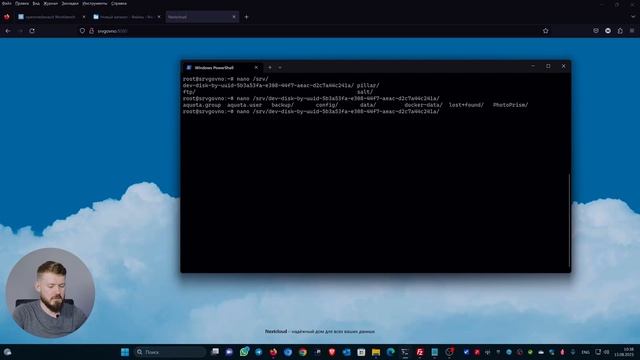The width and height of the screenshot is (640, 360).
Task: Open the Firefox hamburger application menu
Action: [x=632, y=31]
